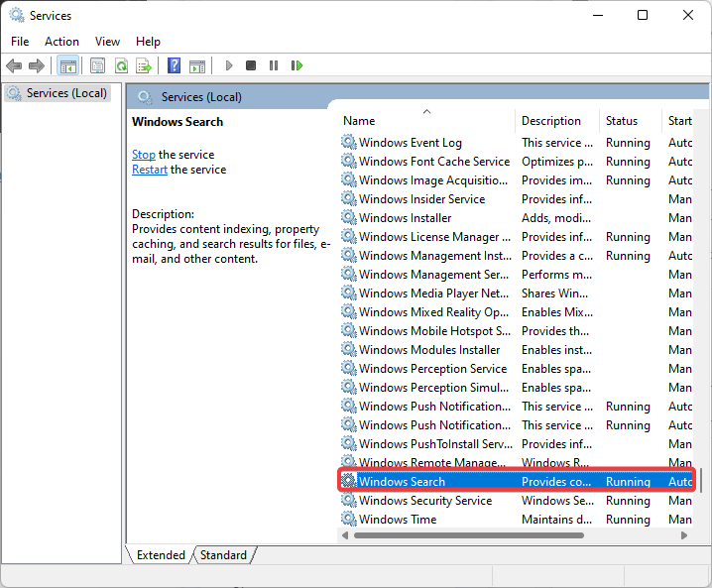Click gear icon of Windows Modules Installer

(349, 349)
